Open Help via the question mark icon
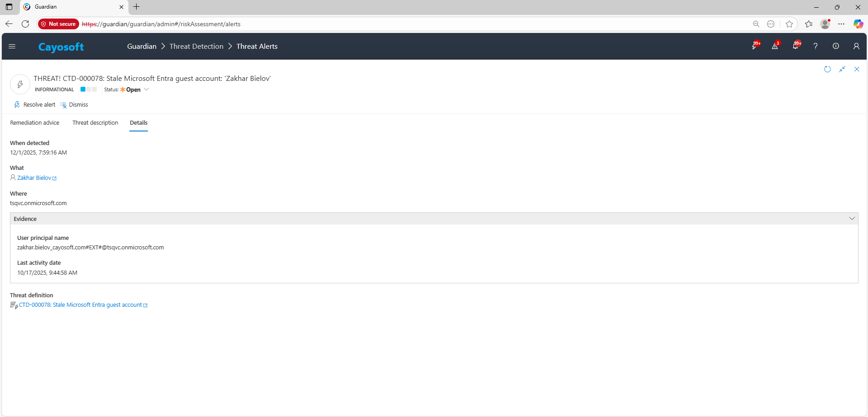Viewport: 868px width, 417px height. [x=816, y=46]
